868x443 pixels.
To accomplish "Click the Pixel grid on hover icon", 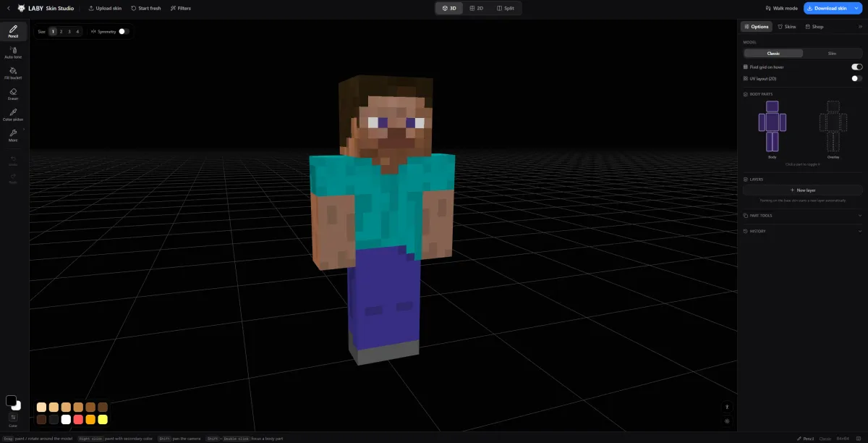I will pyautogui.click(x=746, y=67).
